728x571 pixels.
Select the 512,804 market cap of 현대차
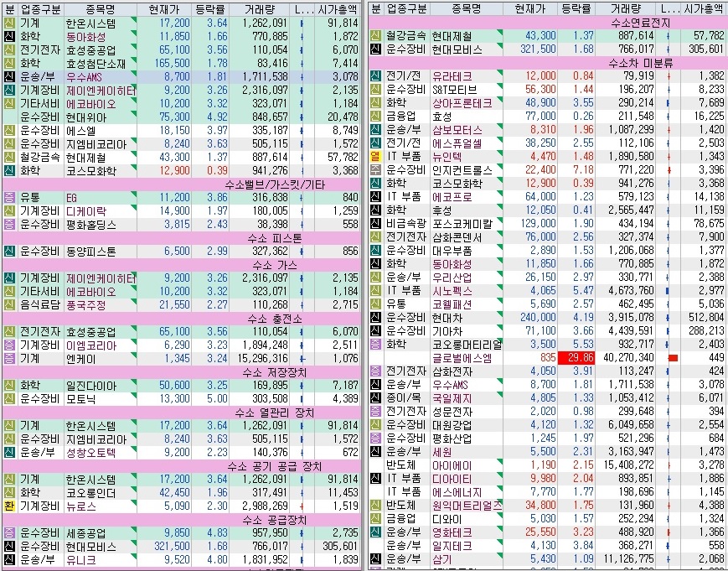(706, 317)
